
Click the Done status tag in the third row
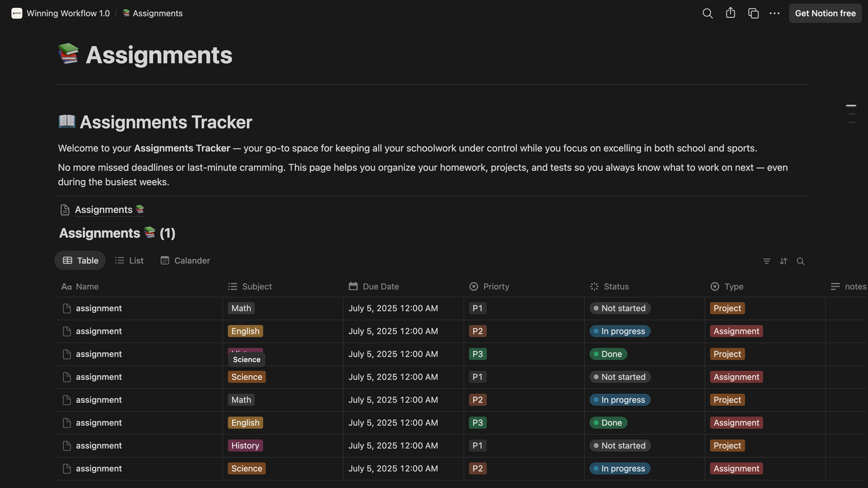click(609, 354)
